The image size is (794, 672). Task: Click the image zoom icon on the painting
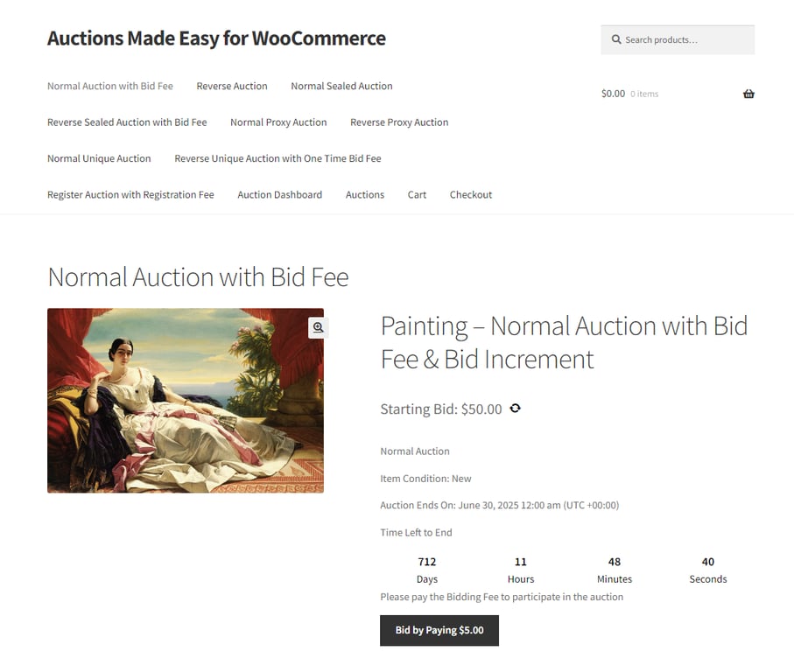point(317,327)
